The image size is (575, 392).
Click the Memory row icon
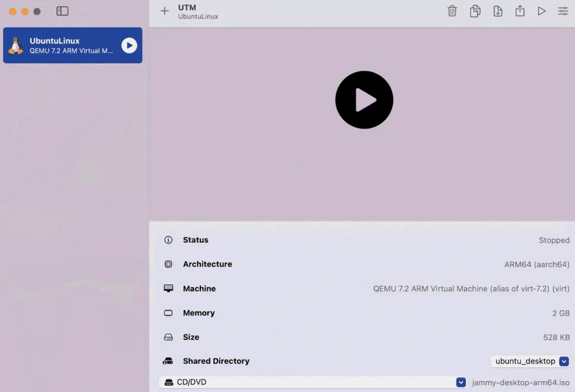point(168,313)
